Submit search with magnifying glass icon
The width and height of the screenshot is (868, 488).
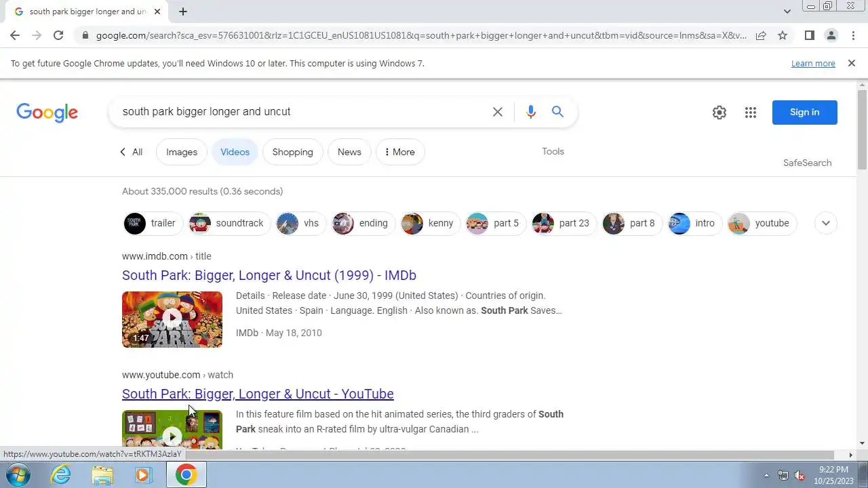(557, 112)
